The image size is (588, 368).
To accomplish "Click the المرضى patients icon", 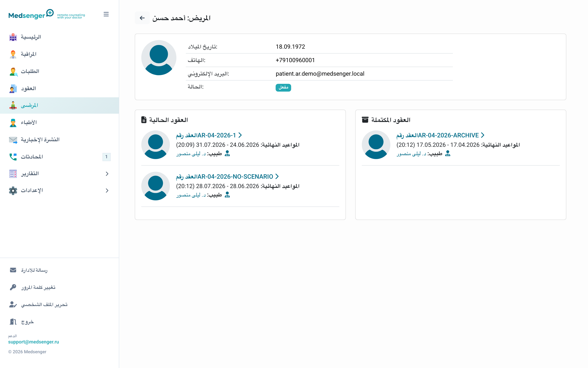I will tap(13, 105).
